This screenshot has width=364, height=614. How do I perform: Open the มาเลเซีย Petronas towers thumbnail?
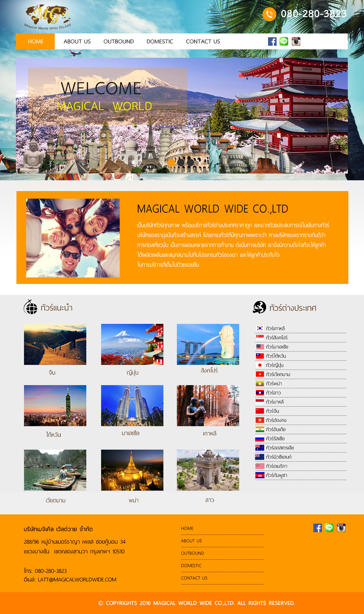132,406
